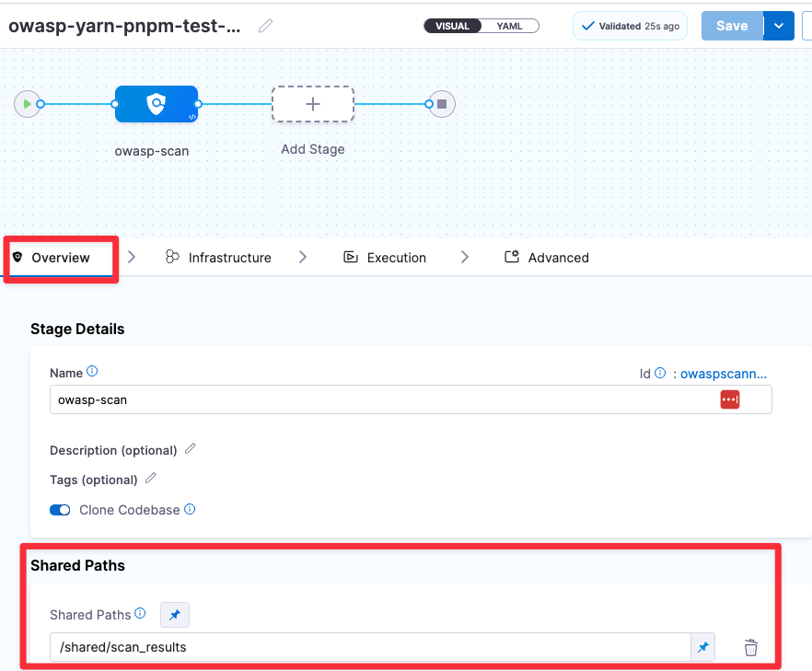This screenshot has height=671, width=812.
Task: Click the pipeline start play icon
Action: click(x=27, y=104)
